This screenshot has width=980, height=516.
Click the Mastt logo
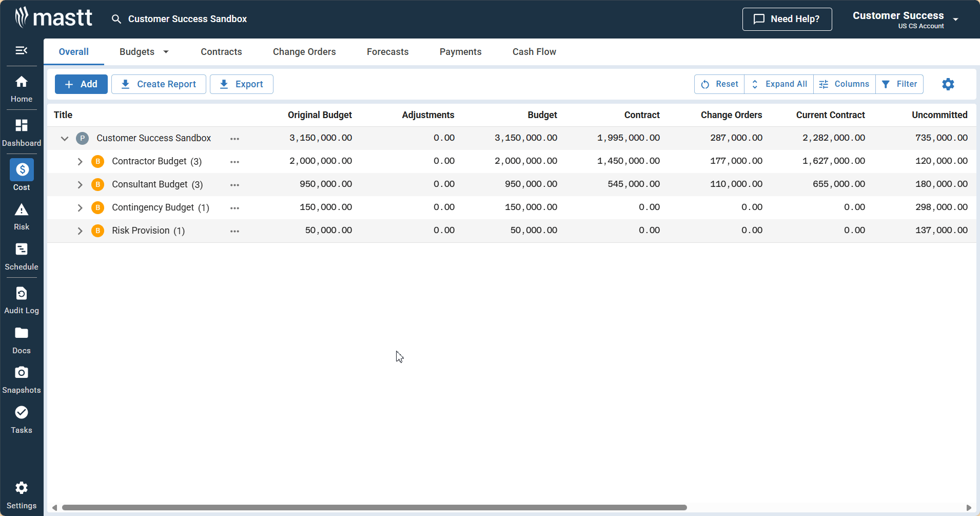[x=53, y=18]
